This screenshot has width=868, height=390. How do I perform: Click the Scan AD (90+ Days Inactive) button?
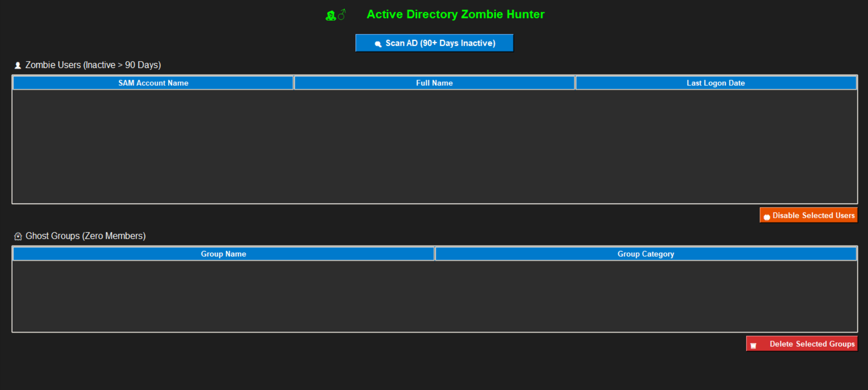click(434, 43)
